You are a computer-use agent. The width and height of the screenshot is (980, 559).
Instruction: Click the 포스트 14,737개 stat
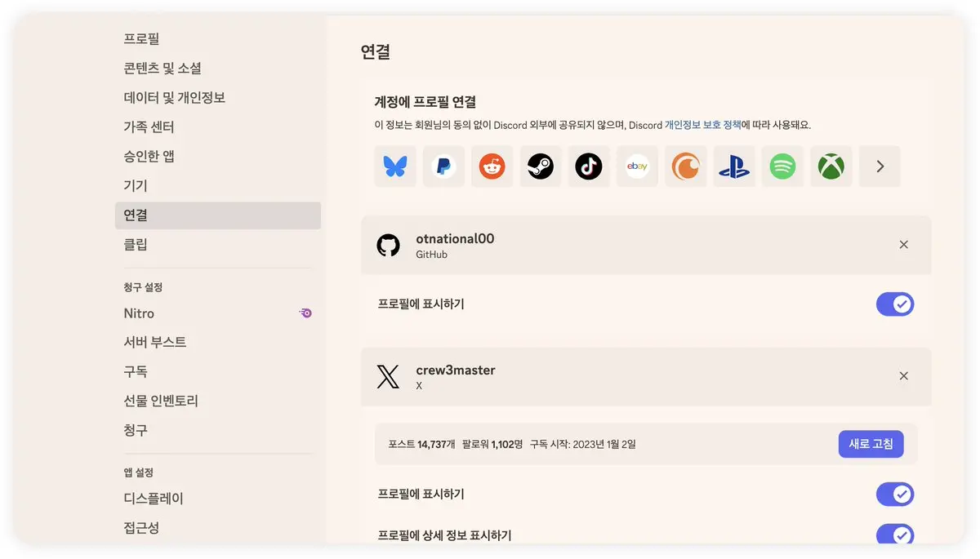[421, 444]
